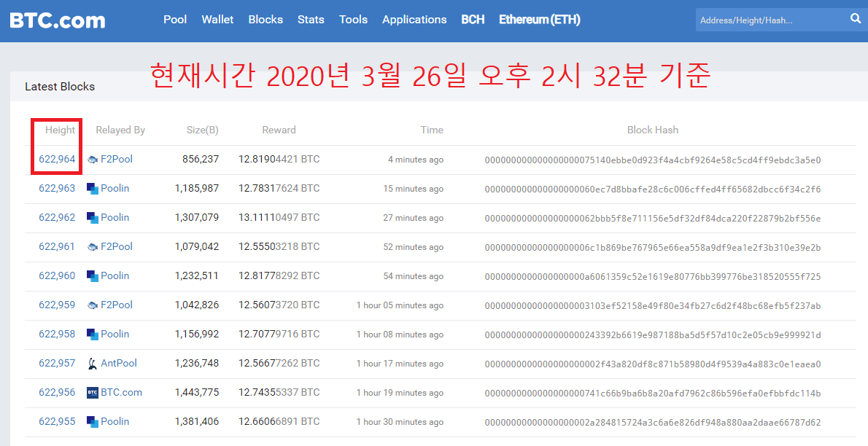This screenshot has width=868, height=446.
Task: Click the Poolin icon next to block 622,963
Action: click(93, 189)
